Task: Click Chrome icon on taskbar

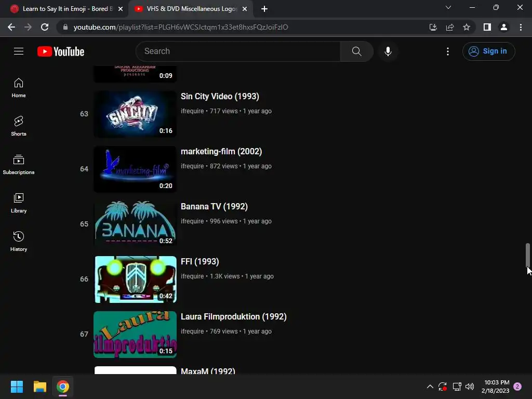Action: 63,387
